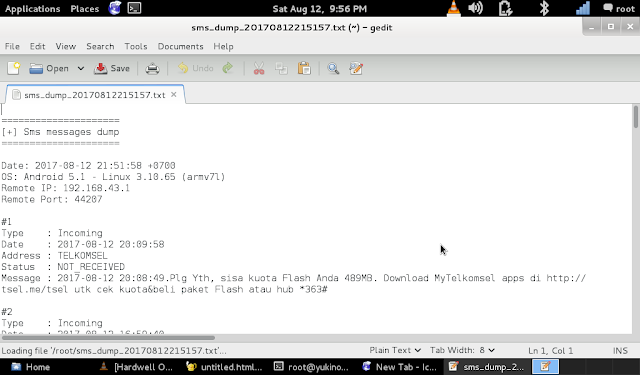Launch the web browser from top panel

(x=115, y=8)
